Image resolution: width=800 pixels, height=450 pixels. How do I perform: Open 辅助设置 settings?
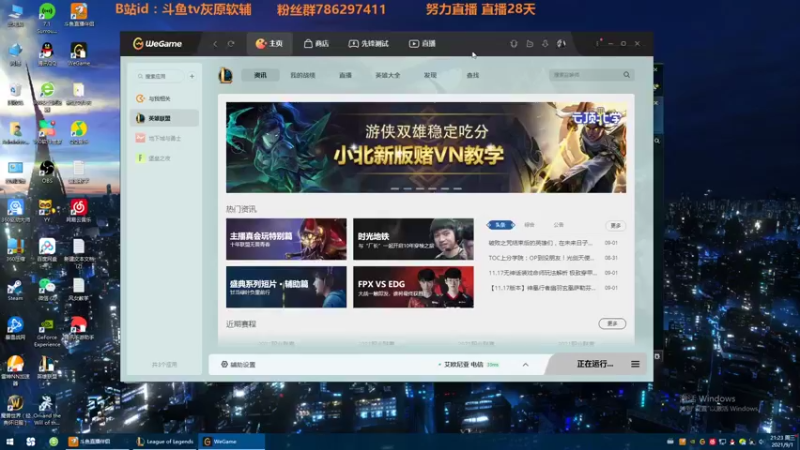[238, 364]
